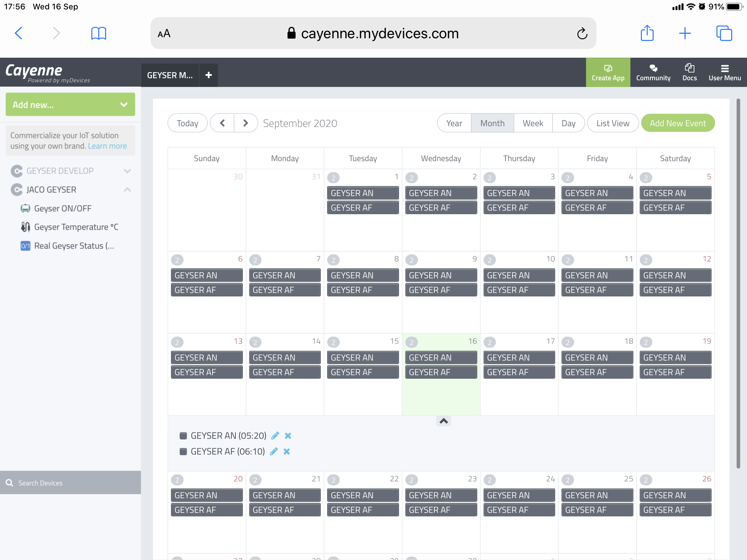Open Safari bookmarks book icon
The image size is (747, 560).
pos(99,33)
